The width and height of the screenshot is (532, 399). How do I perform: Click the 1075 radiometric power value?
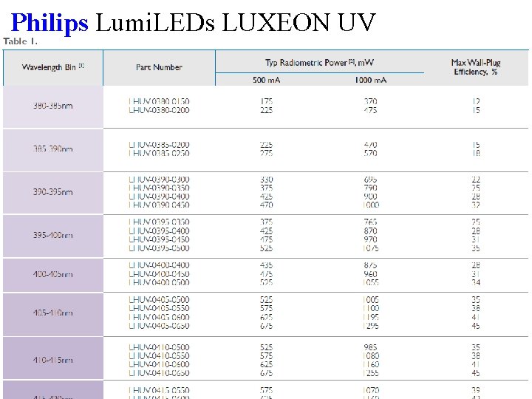click(x=370, y=248)
